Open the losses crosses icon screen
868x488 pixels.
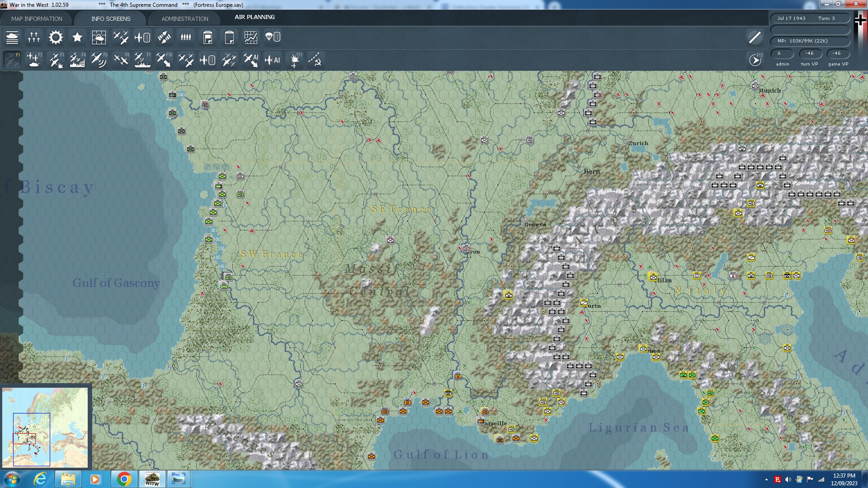point(34,38)
